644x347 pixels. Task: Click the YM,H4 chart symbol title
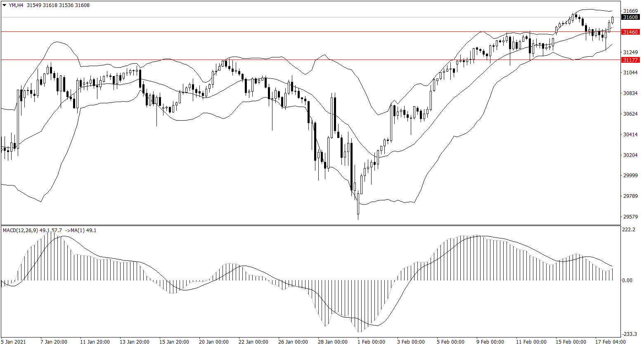17,5
